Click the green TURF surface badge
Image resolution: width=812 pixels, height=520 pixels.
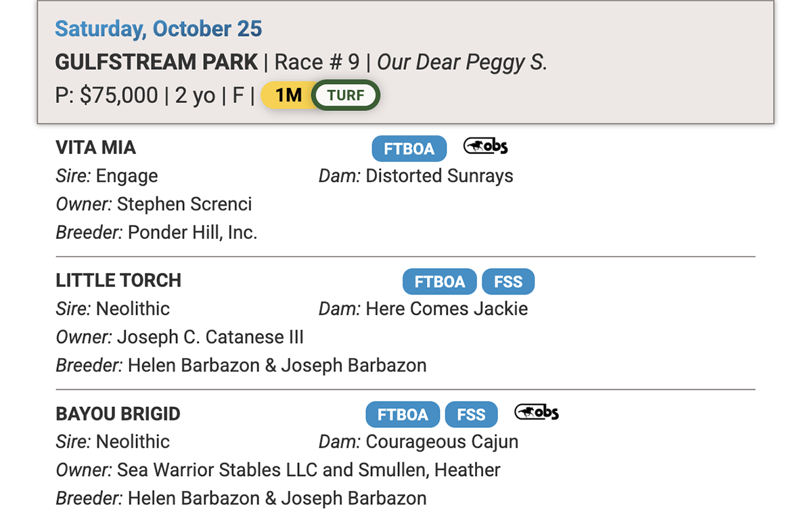click(x=346, y=95)
